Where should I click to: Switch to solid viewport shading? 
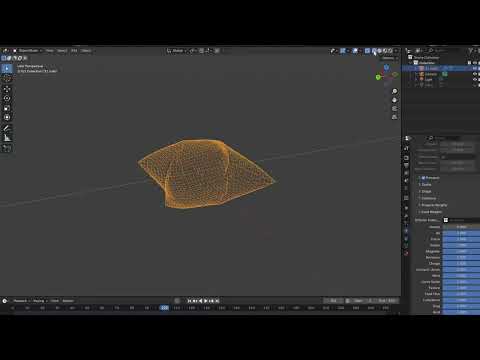(x=380, y=51)
